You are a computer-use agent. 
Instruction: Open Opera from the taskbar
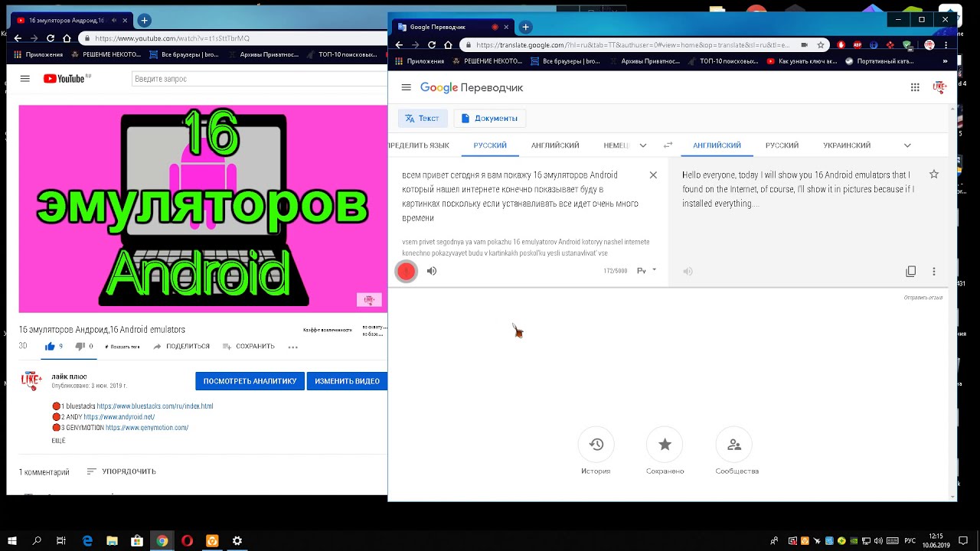pyautogui.click(x=187, y=541)
